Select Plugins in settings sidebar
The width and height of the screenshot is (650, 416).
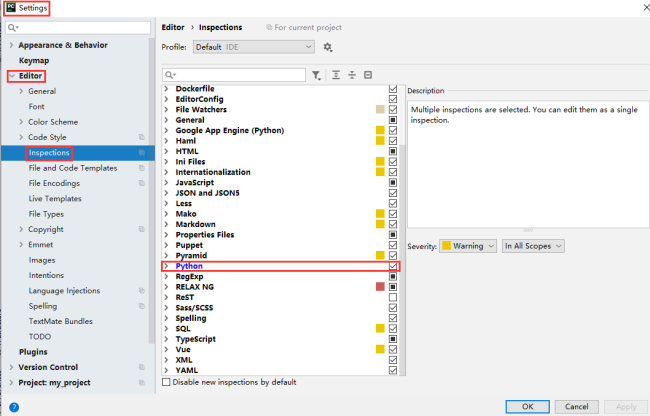[x=33, y=352]
